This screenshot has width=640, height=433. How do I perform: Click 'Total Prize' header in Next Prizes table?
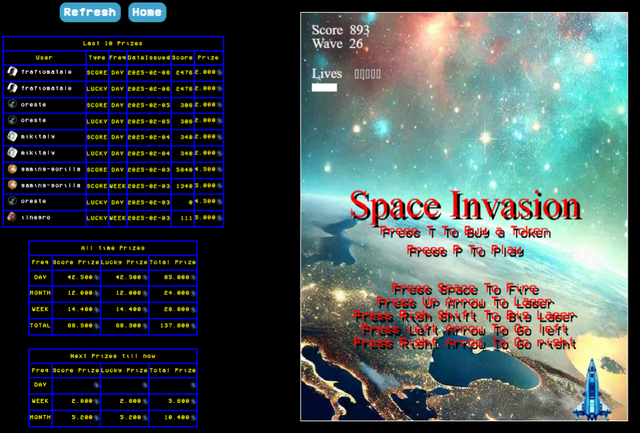pyautogui.click(x=173, y=370)
